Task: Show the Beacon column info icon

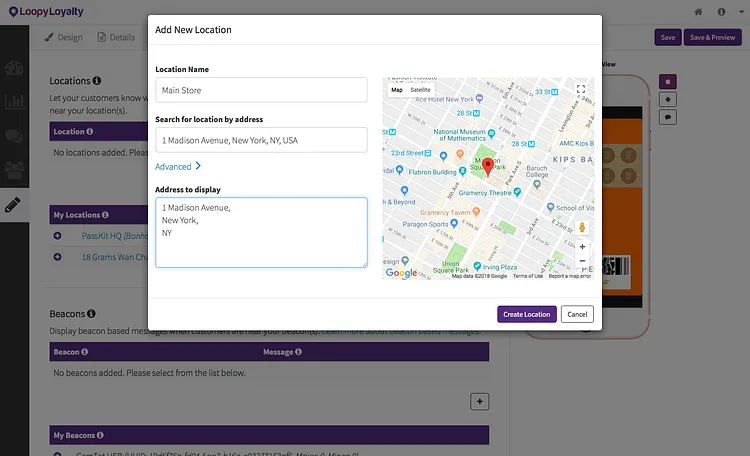Action: (84, 352)
